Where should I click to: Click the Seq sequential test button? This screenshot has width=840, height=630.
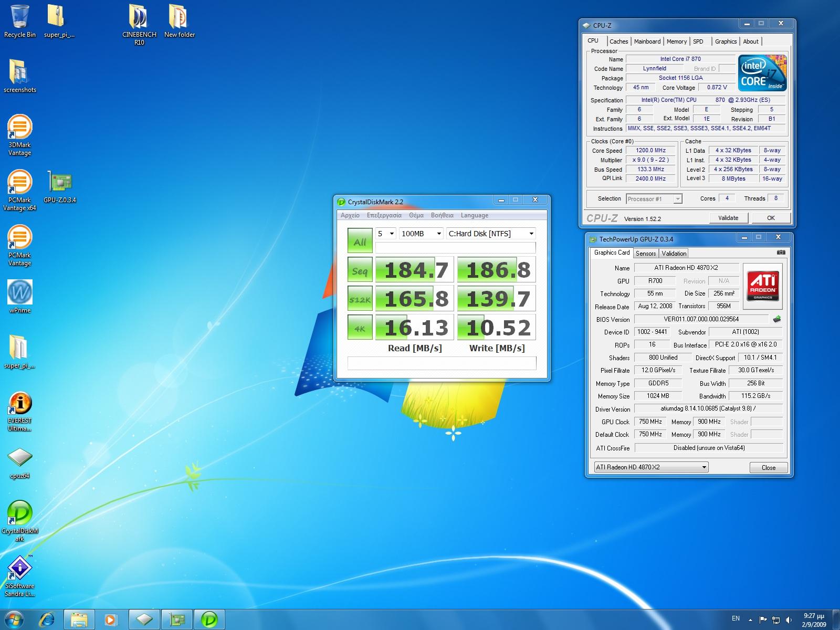tap(360, 270)
